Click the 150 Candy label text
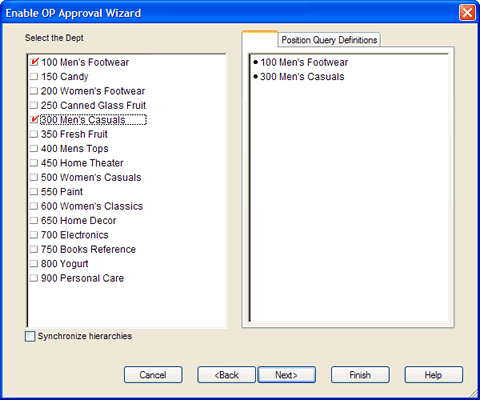The width and height of the screenshot is (480, 400). [x=65, y=77]
